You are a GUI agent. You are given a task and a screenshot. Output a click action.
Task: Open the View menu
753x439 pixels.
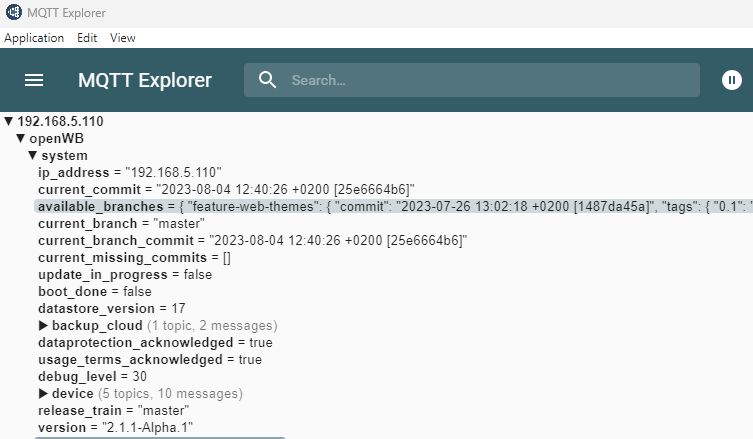(x=123, y=38)
